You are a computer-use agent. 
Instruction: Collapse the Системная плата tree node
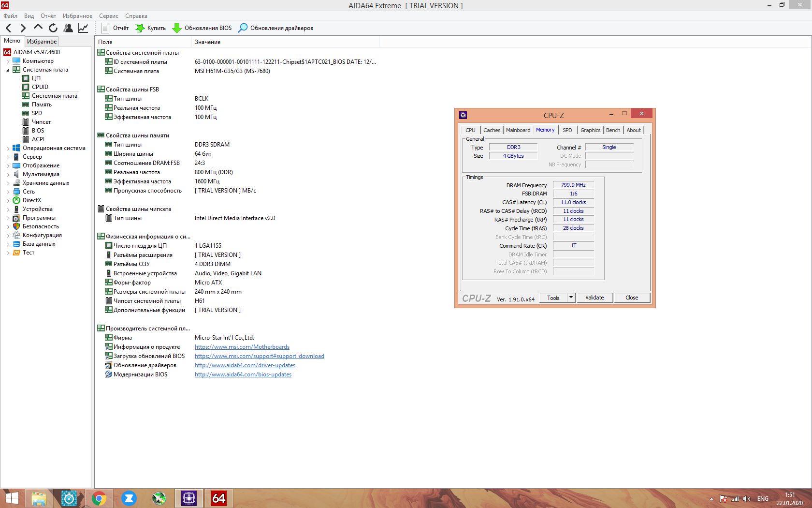coord(8,70)
